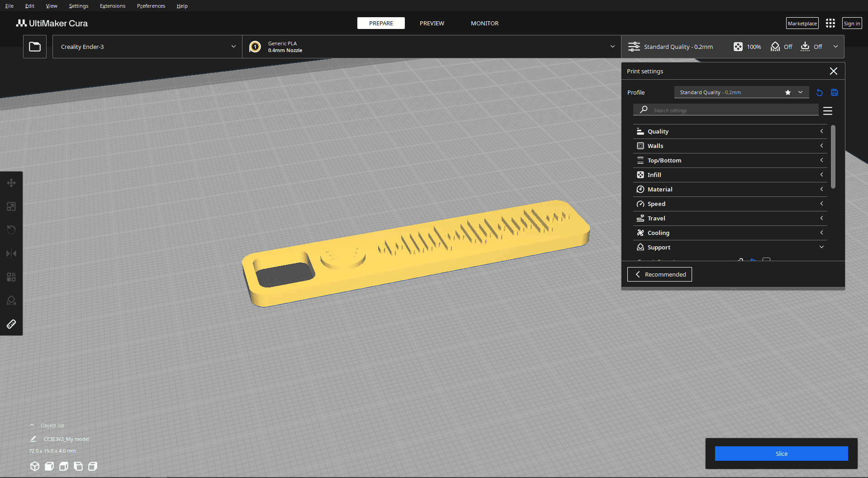Open the Support Blocker tool
Screen dimensions: 868x478
pyautogui.click(x=11, y=301)
